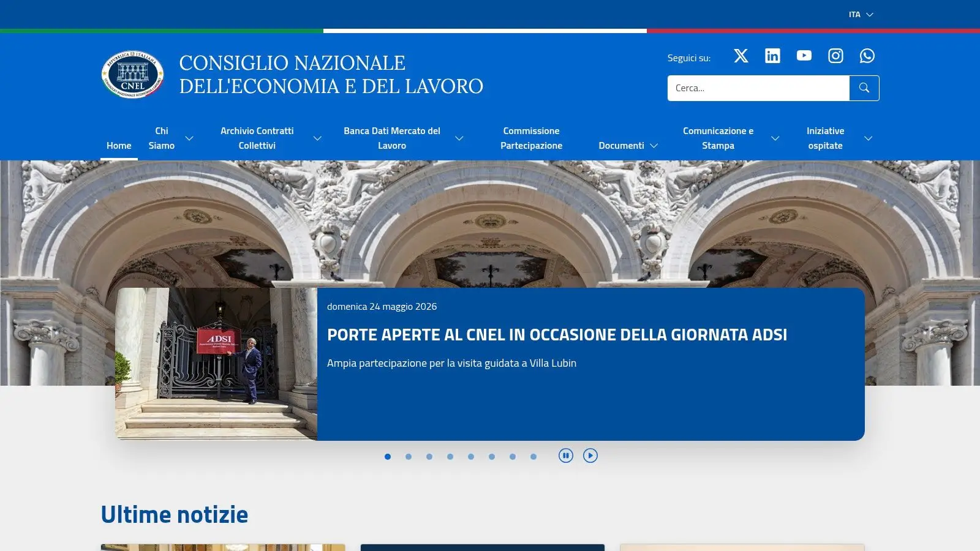Open Banca Dati Mercato del Lavoro item

coord(392,138)
